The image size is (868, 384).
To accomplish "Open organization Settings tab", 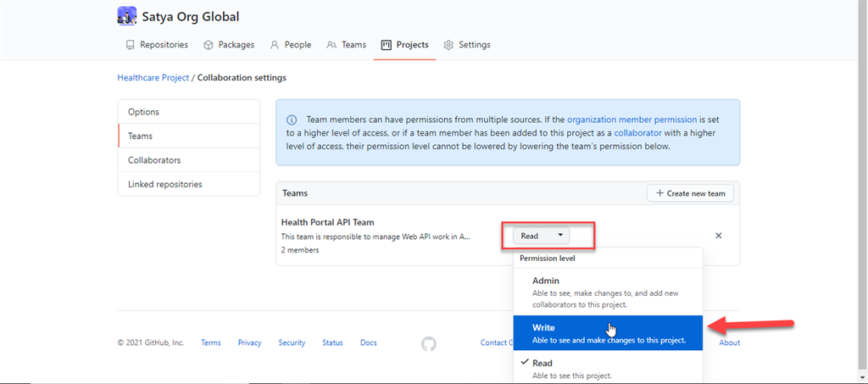I will coord(467,45).
